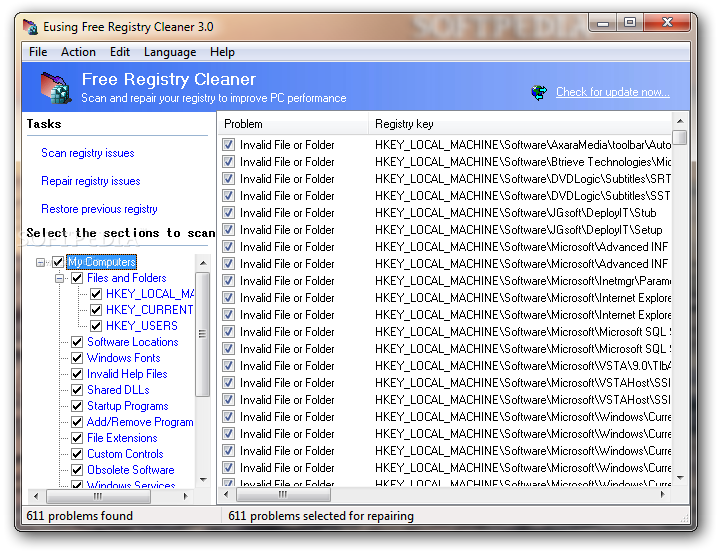Image resolution: width=718 pixels, height=552 pixels.
Task: Uncheck the JGsoft DeployIT Stub row
Action: tap(228, 213)
